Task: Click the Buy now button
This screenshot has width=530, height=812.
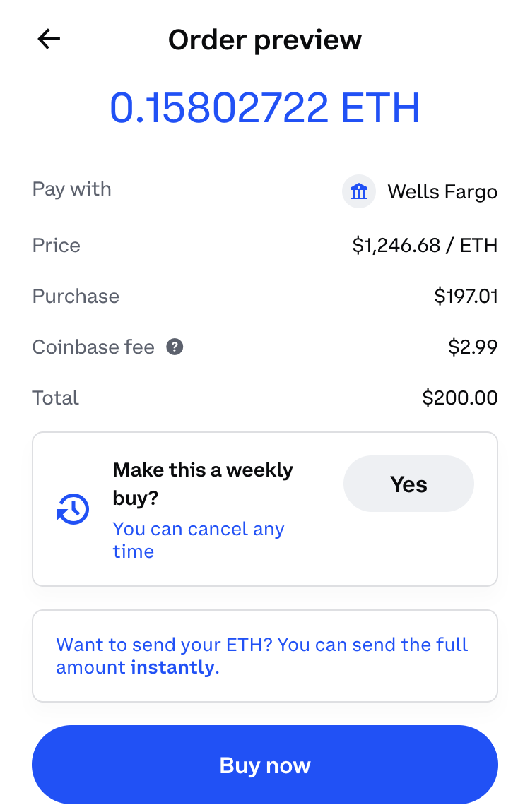Action: pos(265,765)
